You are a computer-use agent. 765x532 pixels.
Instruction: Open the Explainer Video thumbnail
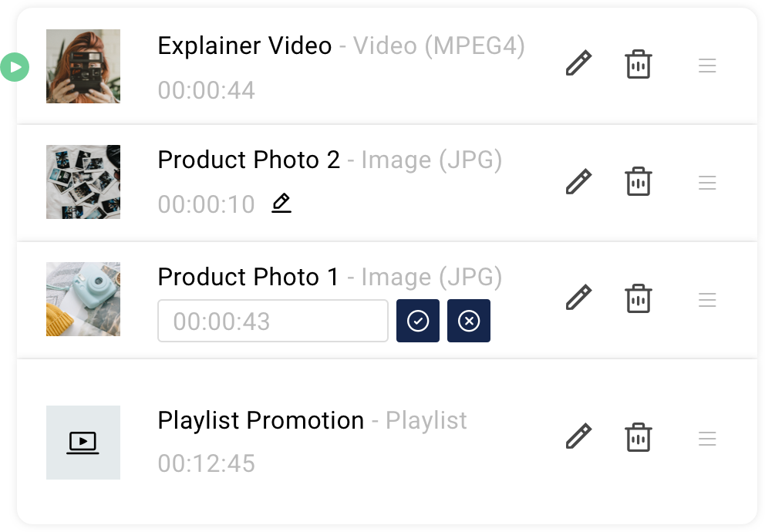(83, 66)
